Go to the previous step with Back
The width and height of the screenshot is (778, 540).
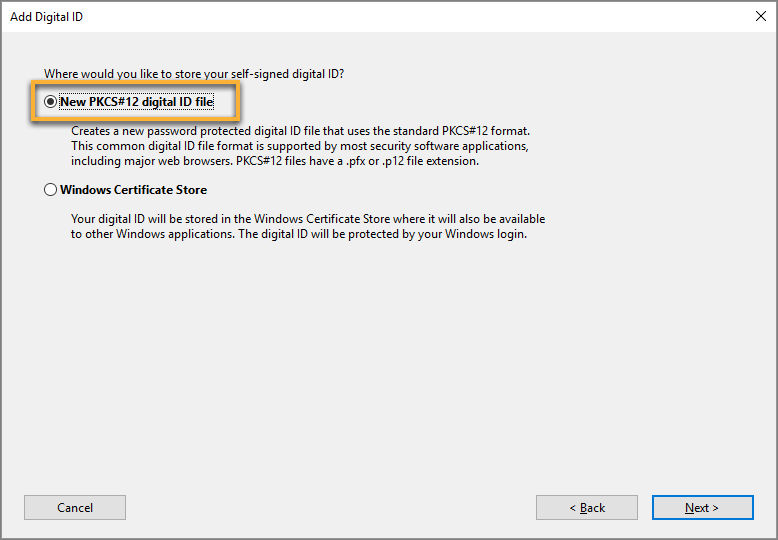click(x=586, y=507)
